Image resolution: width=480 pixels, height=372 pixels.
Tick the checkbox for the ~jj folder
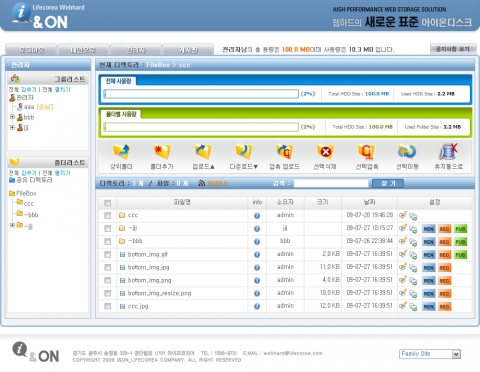click(107, 228)
